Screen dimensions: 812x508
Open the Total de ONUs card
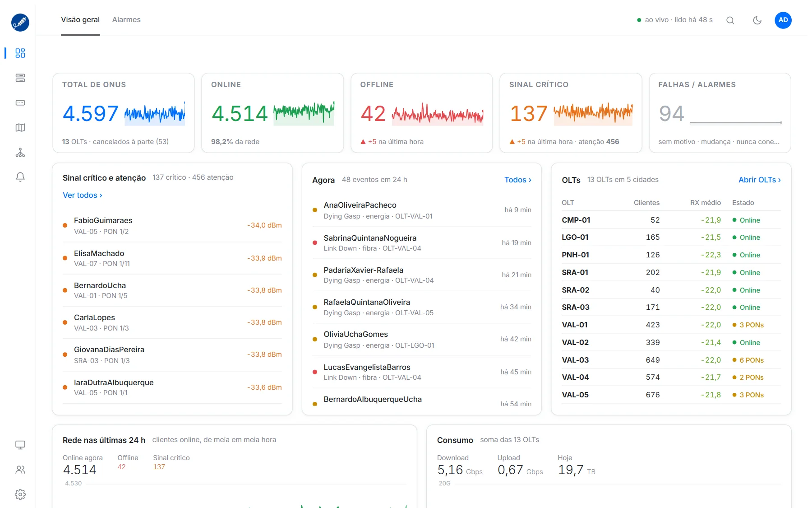pos(124,113)
